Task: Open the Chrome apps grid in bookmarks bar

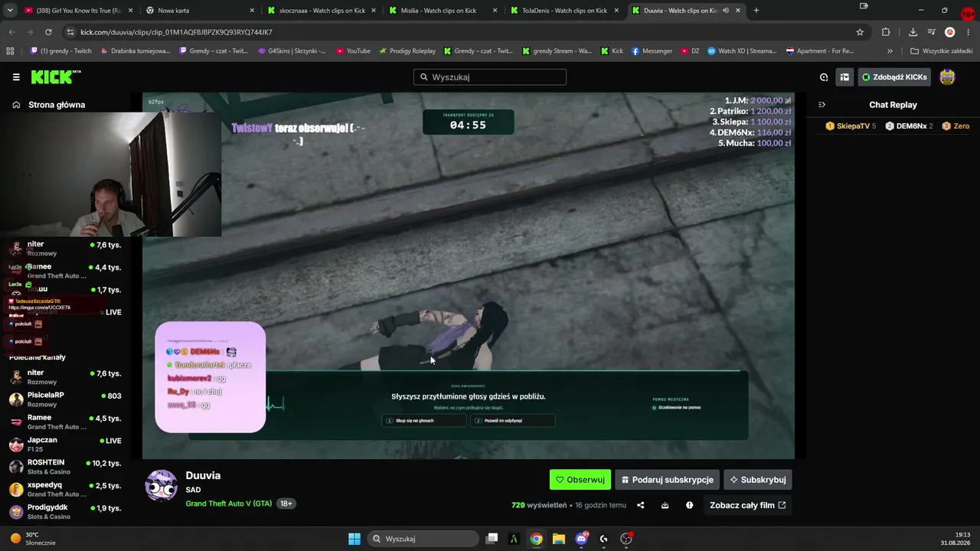Action: coord(10,51)
